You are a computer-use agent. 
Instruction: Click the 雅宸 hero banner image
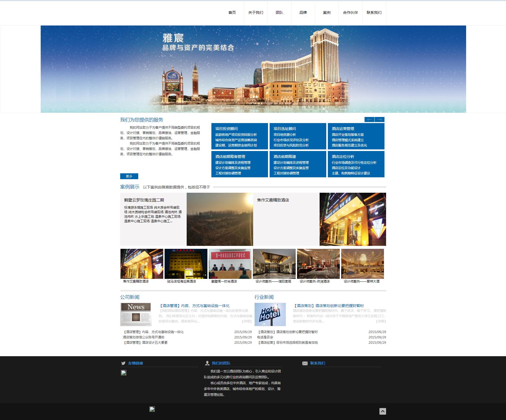[x=253, y=69]
